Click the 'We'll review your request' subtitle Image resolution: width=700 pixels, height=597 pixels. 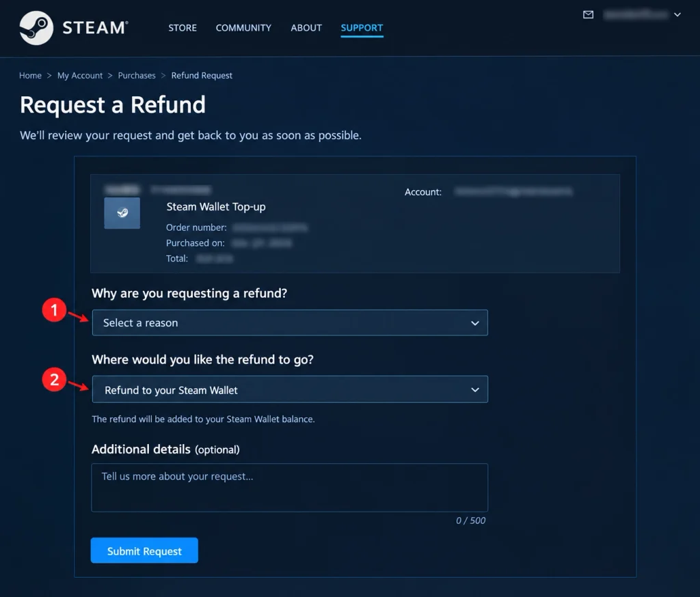[x=191, y=135]
